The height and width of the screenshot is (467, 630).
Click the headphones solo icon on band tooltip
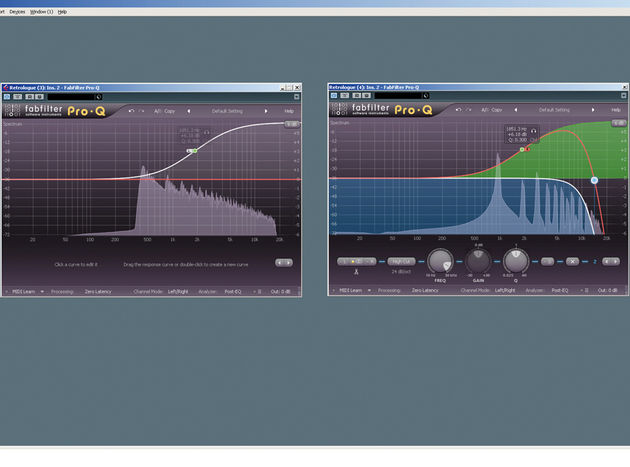(534, 131)
